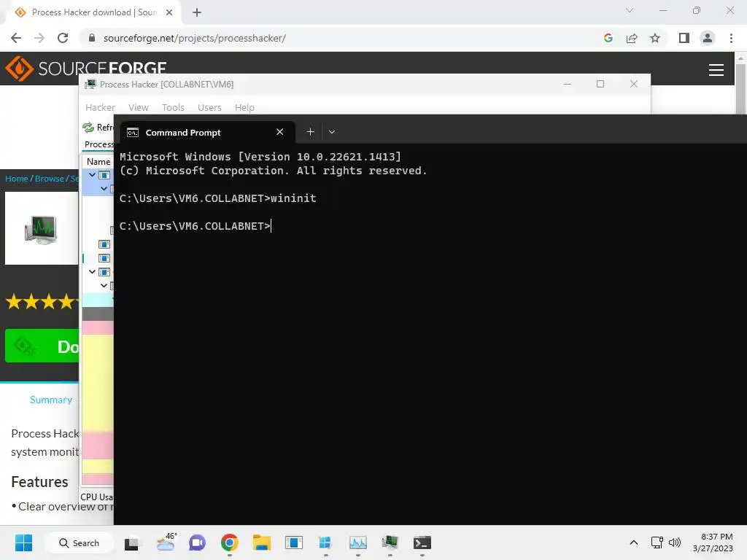The height and width of the screenshot is (560, 747).
Task: Open Task View from taskbar
Action: pos(131,542)
